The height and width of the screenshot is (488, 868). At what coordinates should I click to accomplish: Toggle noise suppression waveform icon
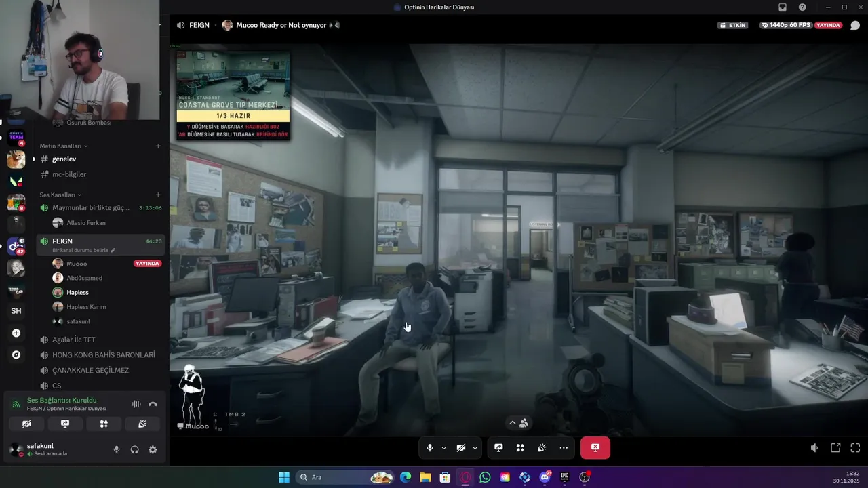[136, 404]
